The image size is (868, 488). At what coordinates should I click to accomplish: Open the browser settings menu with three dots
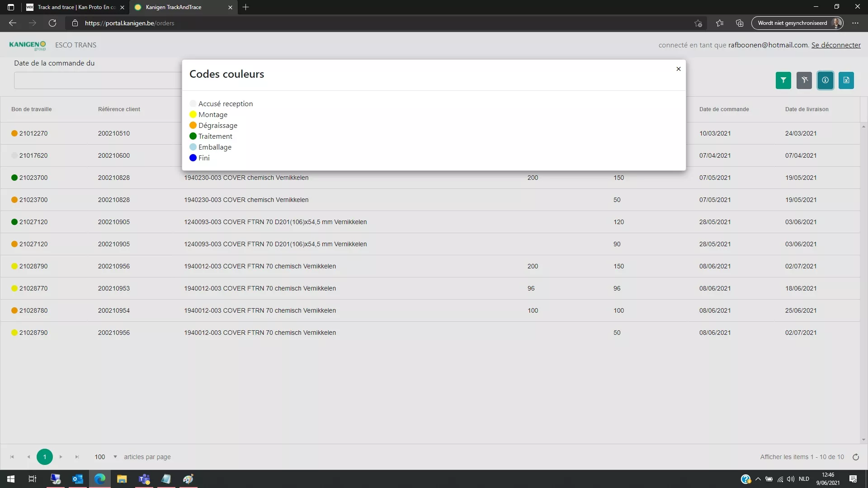click(855, 23)
